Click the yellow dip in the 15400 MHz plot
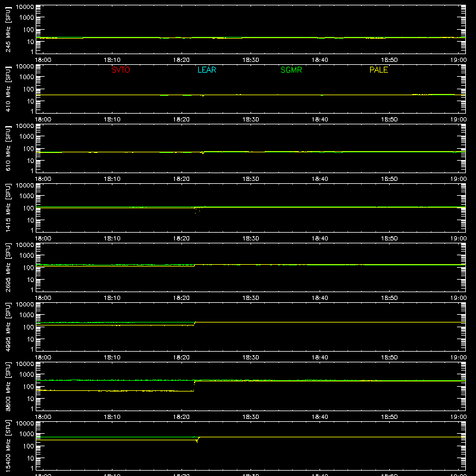Screen dimensions: 476x476 tap(197, 440)
